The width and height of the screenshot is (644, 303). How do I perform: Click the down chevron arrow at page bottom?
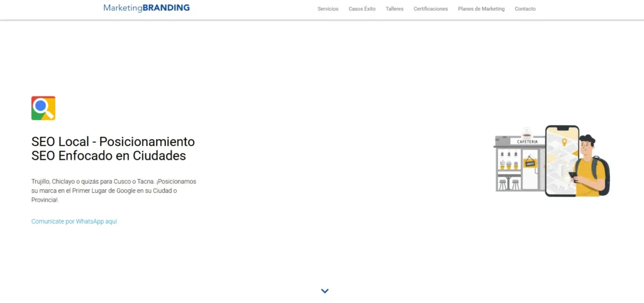coord(325,291)
